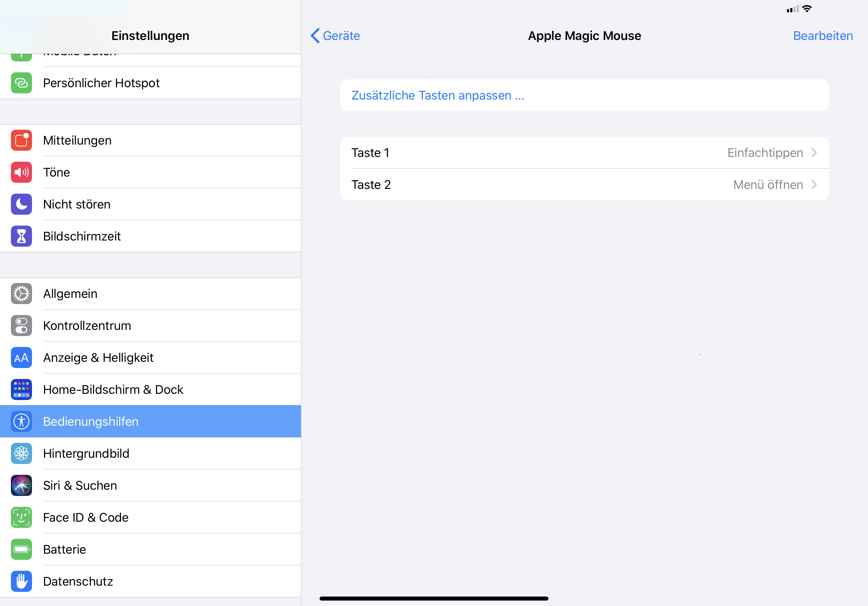The height and width of the screenshot is (606, 868).
Task: Expand Taste 1 Einfachtippen options
Action: click(584, 153)
